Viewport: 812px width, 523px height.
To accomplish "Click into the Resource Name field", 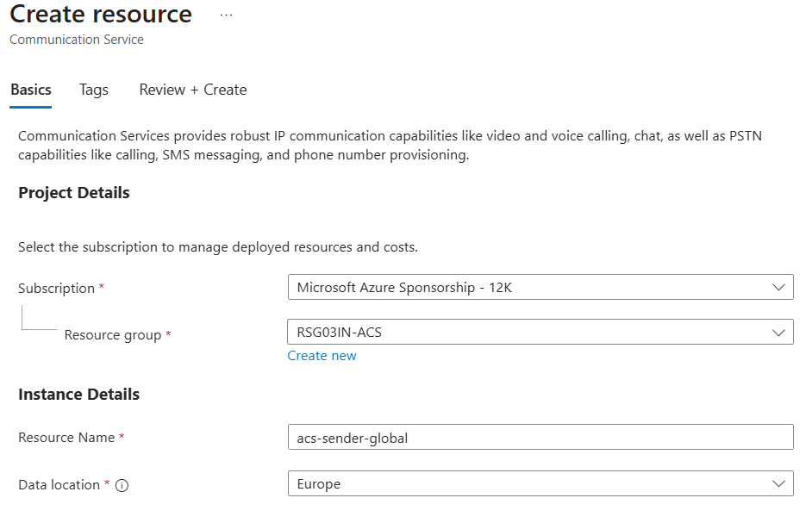I will [540, 438].
